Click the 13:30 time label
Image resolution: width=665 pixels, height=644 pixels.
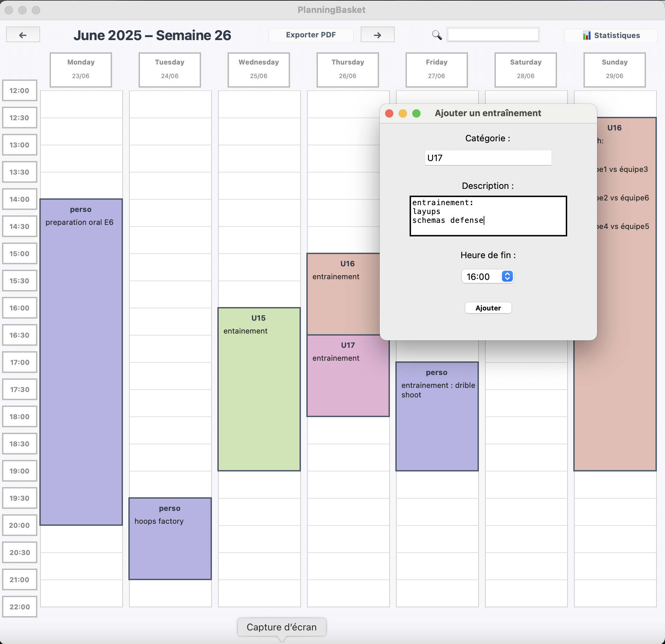click(20, 172)
